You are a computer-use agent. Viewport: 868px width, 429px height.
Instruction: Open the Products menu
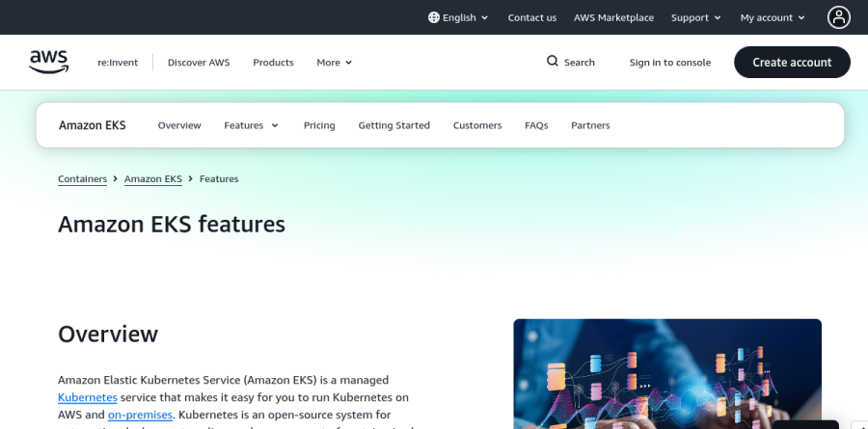[273, 63]
